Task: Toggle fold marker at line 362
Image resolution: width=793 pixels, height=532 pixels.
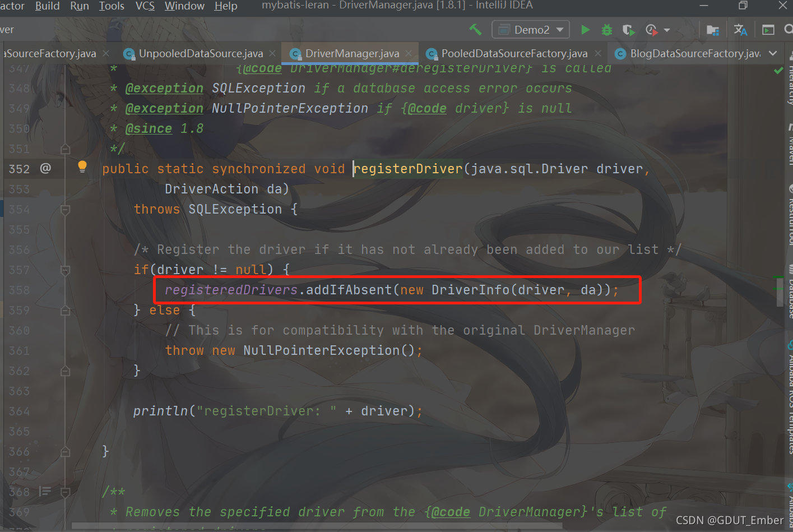Action: 65,371
